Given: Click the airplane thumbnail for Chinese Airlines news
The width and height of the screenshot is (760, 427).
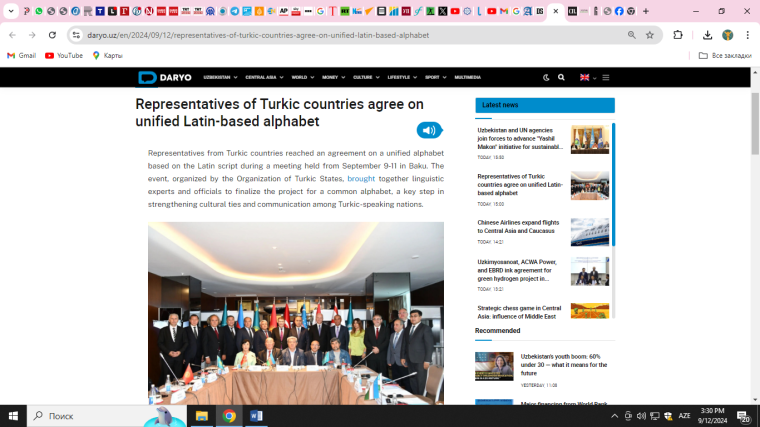Looking at the screenshot, I should point(590,232).
